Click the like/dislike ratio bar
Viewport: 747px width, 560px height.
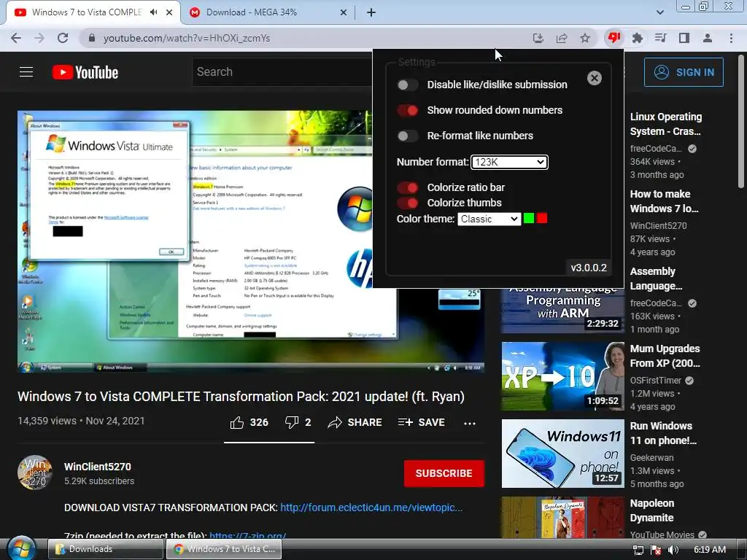(269, 443)
